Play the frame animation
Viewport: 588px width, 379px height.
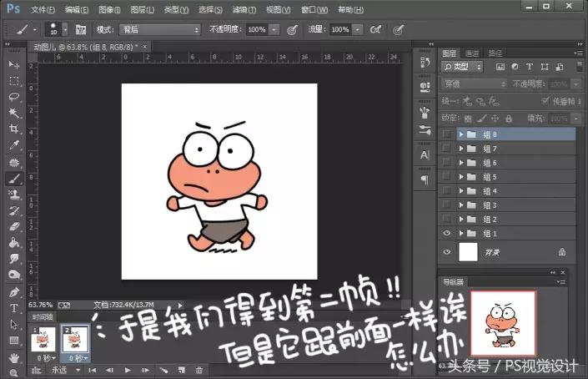point(128,371)
